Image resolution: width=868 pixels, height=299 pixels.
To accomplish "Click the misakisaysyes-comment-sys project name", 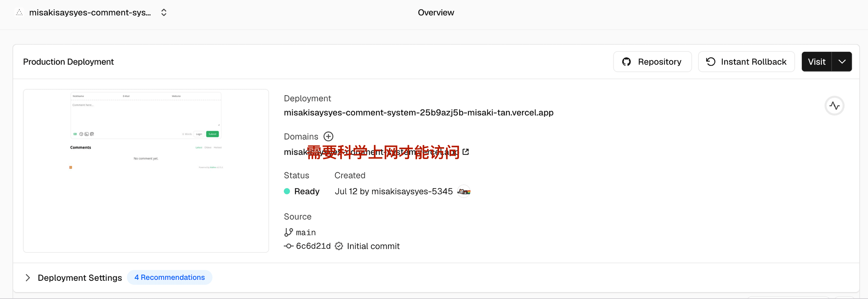I will pos(90,13).
